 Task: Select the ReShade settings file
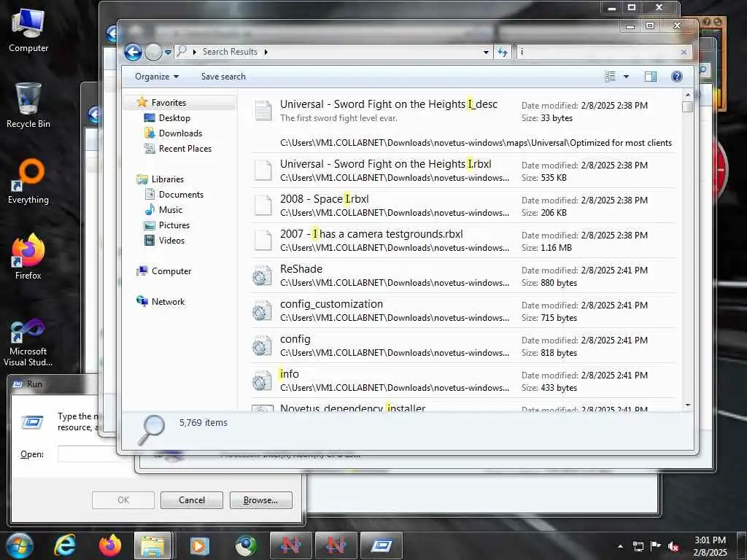[x=463, y=275]
